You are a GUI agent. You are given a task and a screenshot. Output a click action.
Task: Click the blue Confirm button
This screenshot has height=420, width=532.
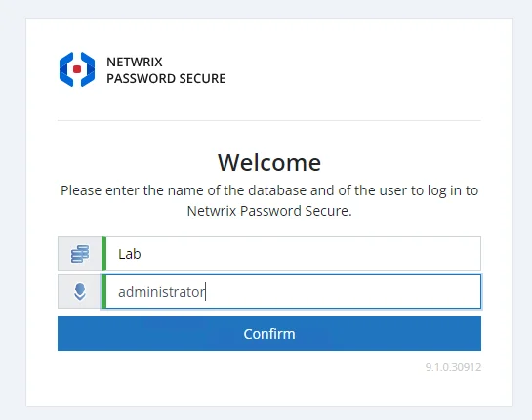[x=269, y=333]
